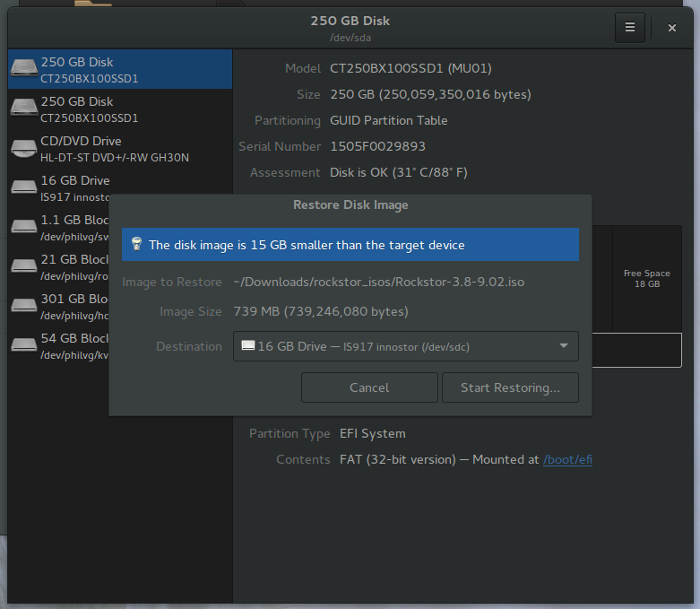Click the CD/DVD Drive icon in sidebar

[x=23, y=148]
